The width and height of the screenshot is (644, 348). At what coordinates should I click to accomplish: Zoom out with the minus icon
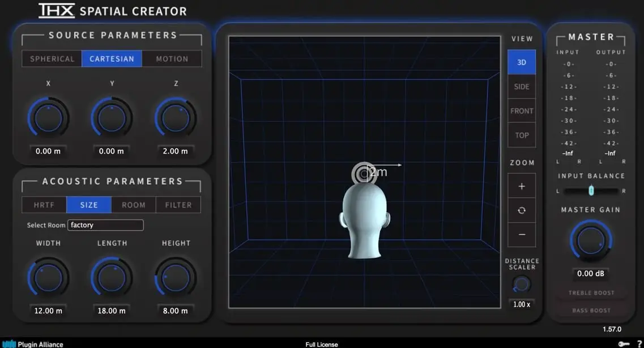(522, 235)
